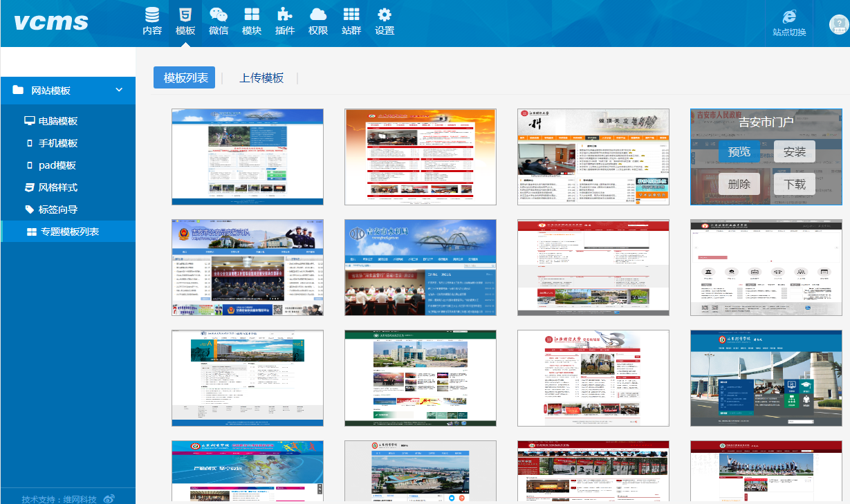Switch to the 模板列表 tab

[185, 78]
